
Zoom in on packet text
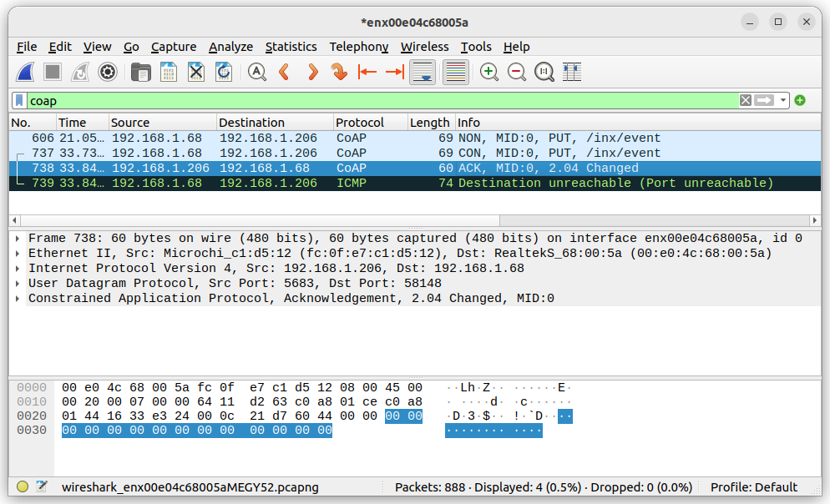pos(489,73)
